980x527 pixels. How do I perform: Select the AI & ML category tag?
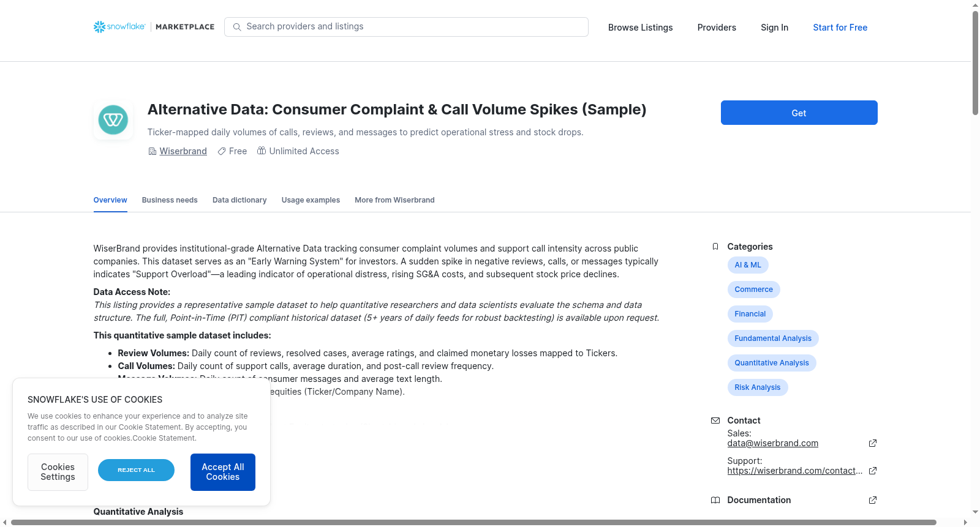[x=748, y=265]
